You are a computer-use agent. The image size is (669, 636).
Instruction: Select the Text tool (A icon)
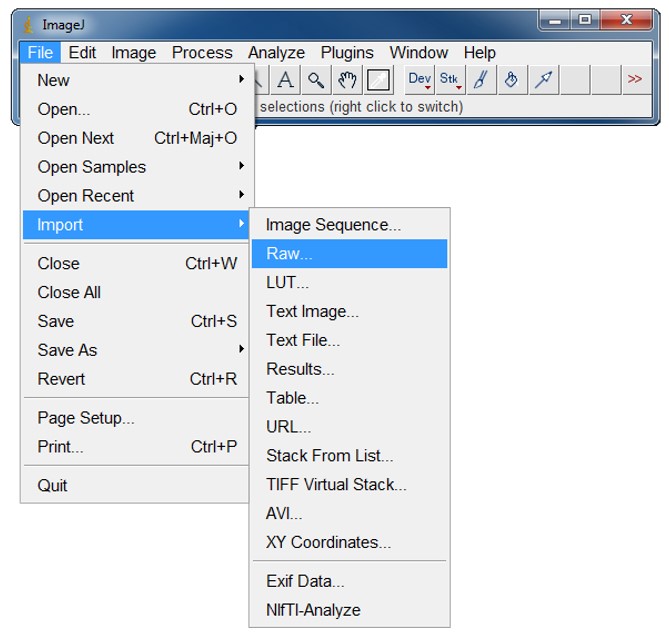[285, 79]
